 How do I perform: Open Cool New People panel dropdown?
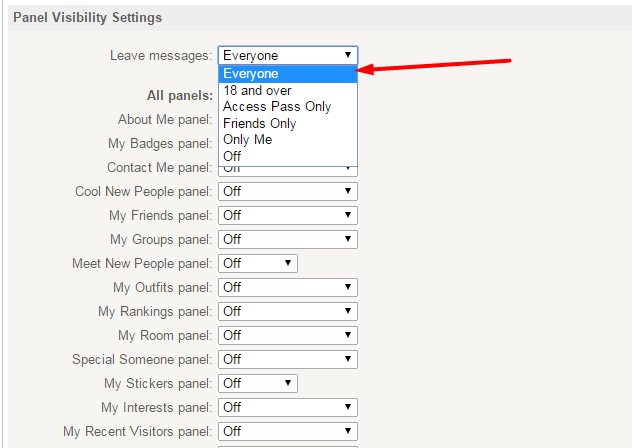pos(288,192)
